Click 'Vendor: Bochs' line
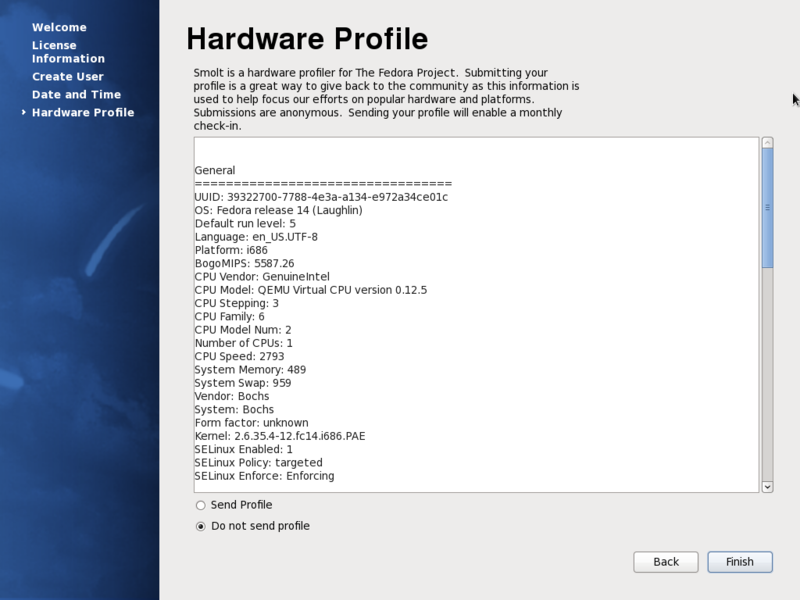The image size is (800, 600). tap(232, 396)
